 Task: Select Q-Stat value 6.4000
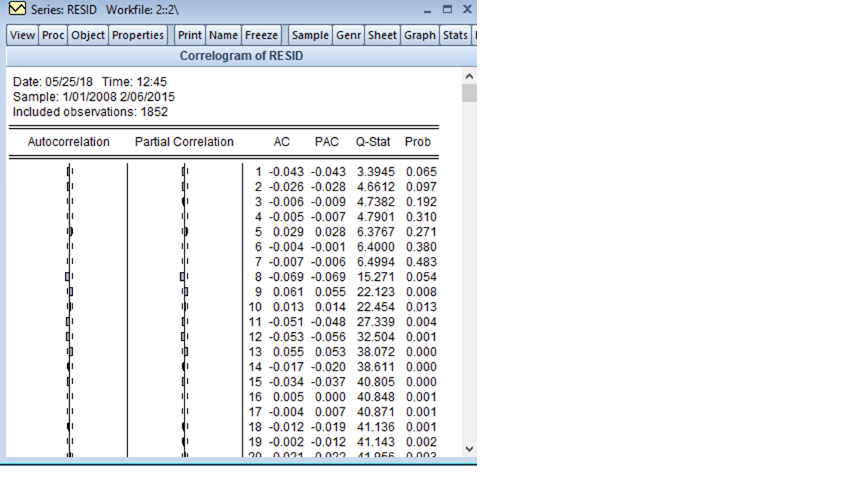[376, 247]
